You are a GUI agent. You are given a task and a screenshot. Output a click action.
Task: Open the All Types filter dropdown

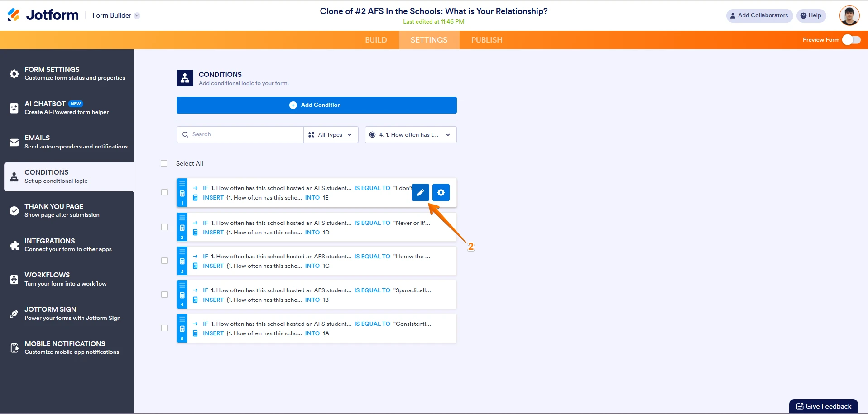tap(331, 134)
